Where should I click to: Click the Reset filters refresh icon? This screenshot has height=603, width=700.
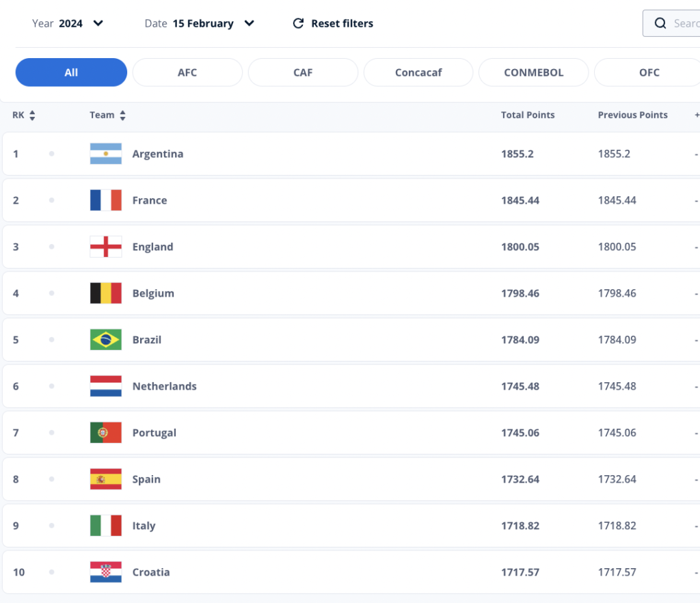pyautogui.click(x=298, y=23)
